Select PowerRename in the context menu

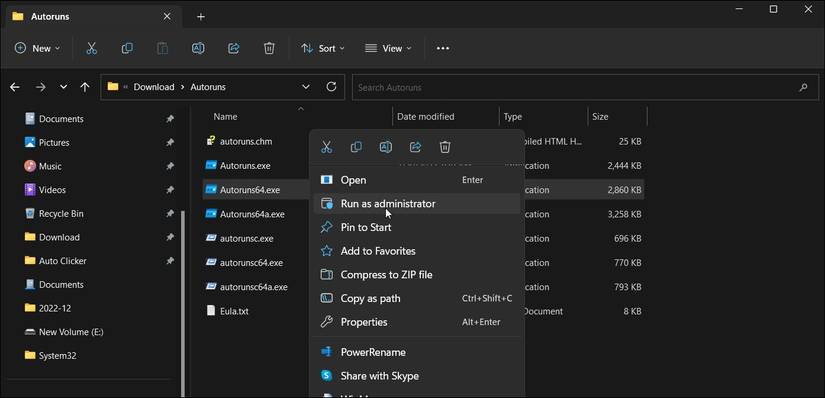coord(416,352)
